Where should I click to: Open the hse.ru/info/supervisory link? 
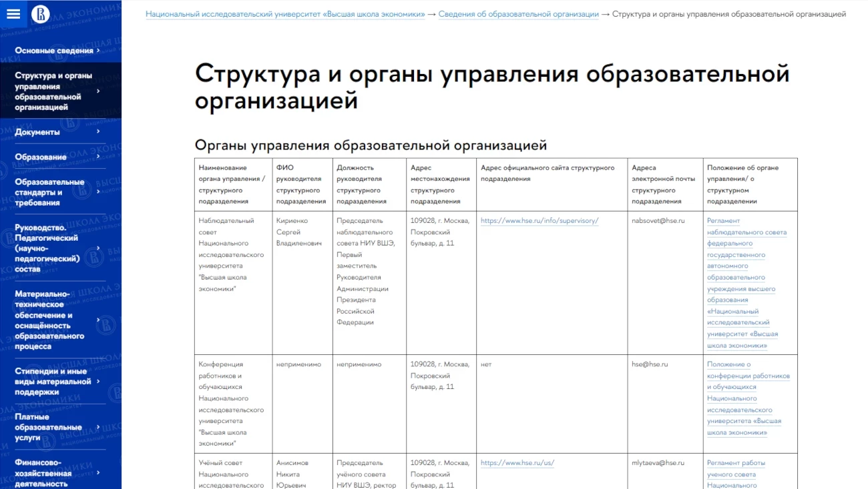539,221
